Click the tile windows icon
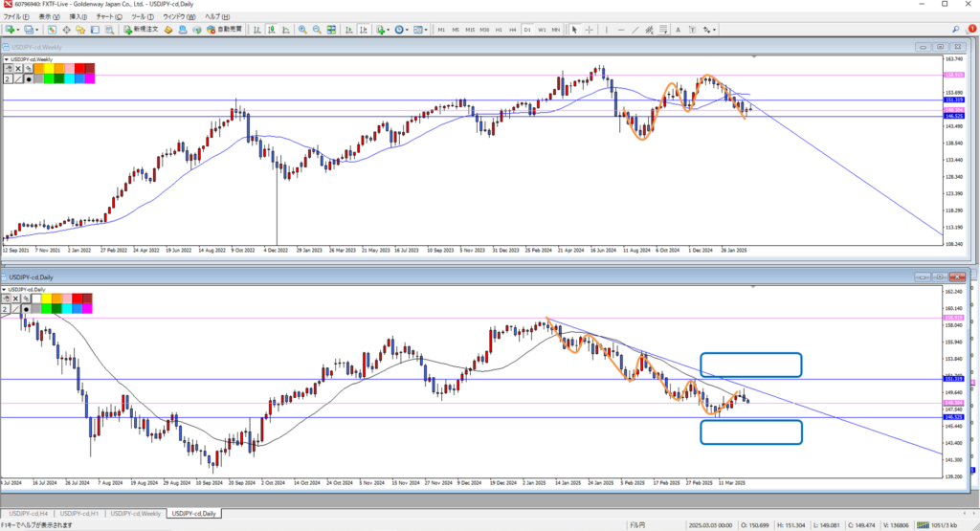The width and height of the screenshot is (980, 531). point(329,30)
